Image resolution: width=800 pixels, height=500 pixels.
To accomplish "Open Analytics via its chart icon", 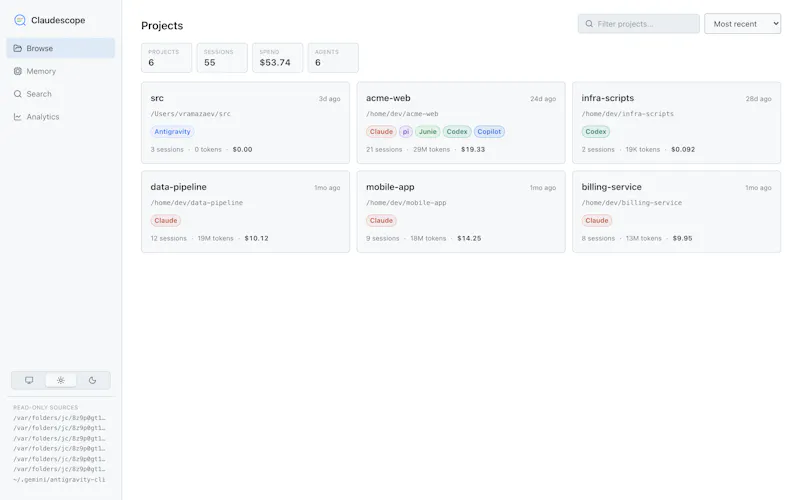I will coord(18,117).
